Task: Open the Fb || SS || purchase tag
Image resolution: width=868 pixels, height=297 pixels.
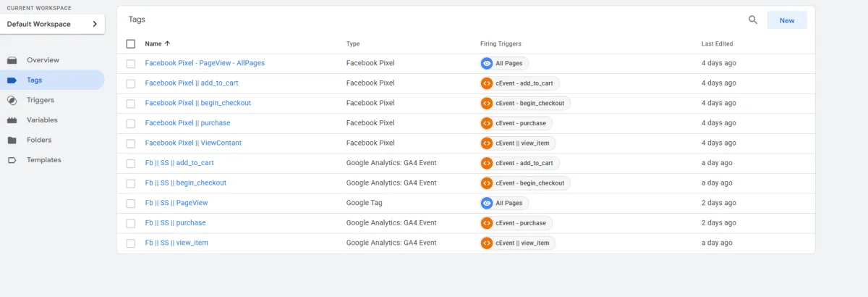Action: [175, 223]
